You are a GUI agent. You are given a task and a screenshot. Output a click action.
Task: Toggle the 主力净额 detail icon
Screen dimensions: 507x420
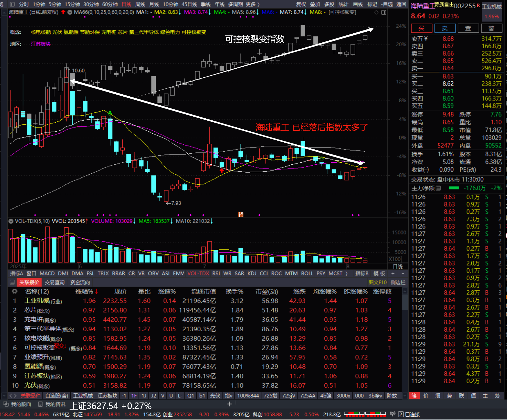coord(438,188)
